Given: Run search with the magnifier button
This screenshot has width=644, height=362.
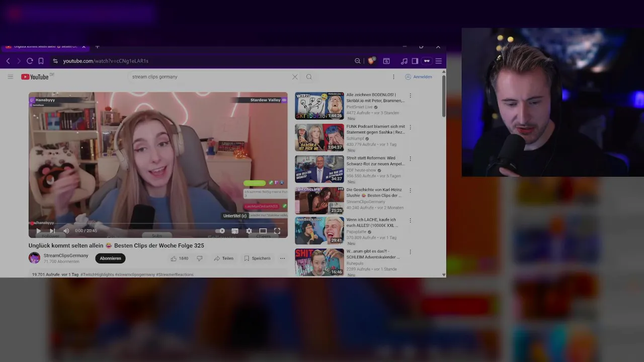Looking at the screenshot, I should [309, 77].
